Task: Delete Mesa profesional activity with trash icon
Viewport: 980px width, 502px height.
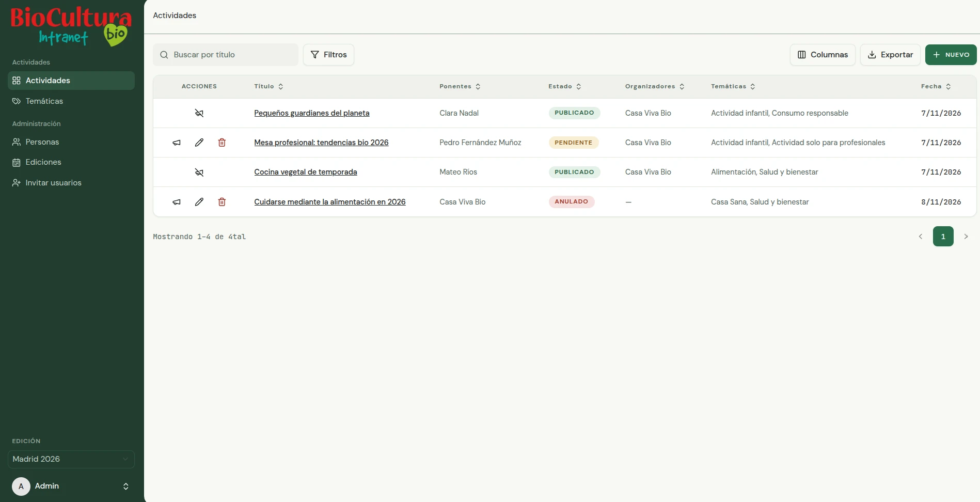Action: [222, 143]
